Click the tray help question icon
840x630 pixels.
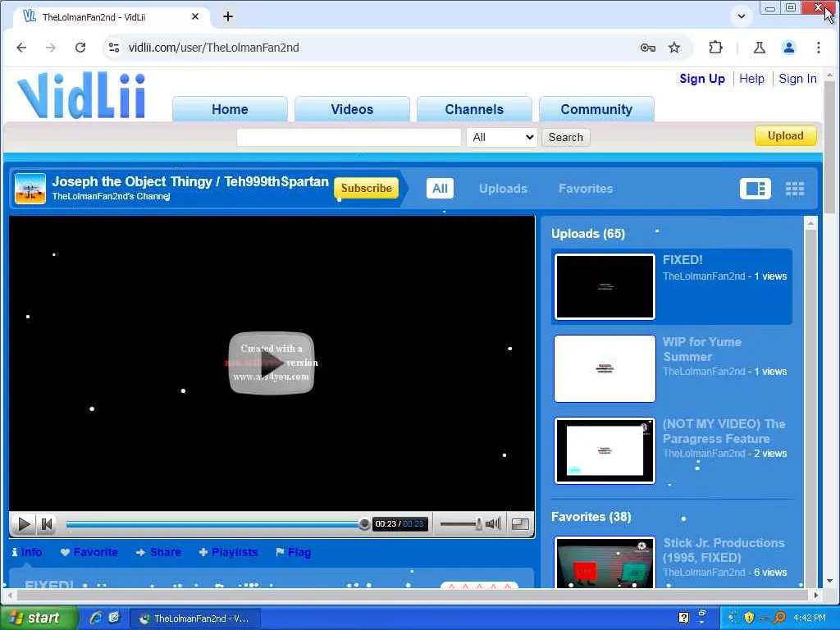pyautogui.click(x=683, y=618)
